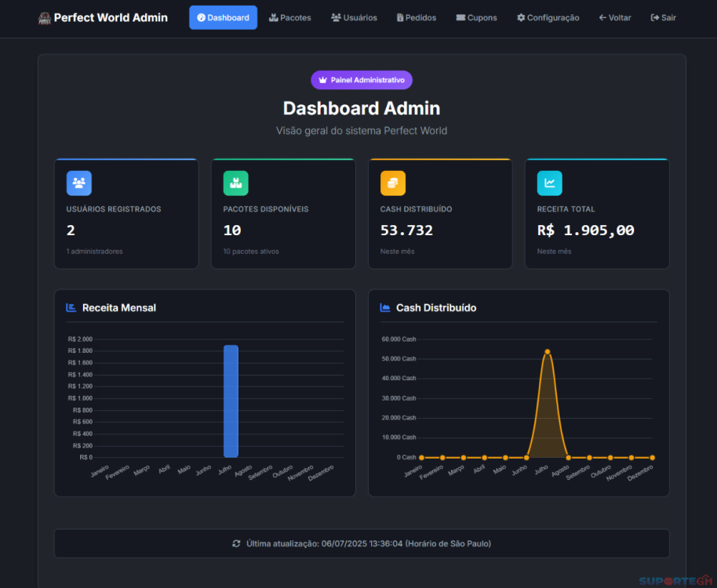The height and width of the screenshot is (588, 717).
Task: Click the peak data point on Cash Distribuído chart
Action: (547, 352)
